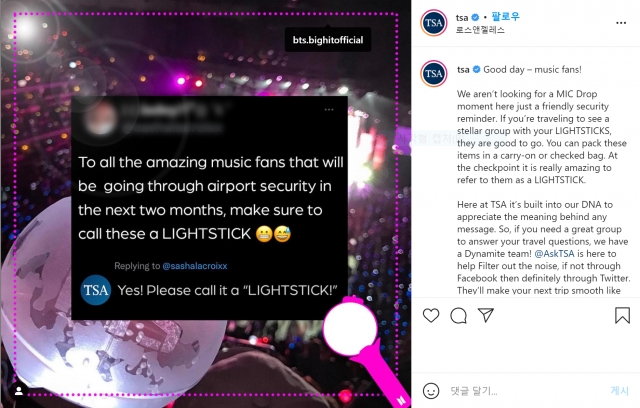The image size is (640, 408).
Task: Share the post via paper plane icon
Action: (x=486, y=315)
